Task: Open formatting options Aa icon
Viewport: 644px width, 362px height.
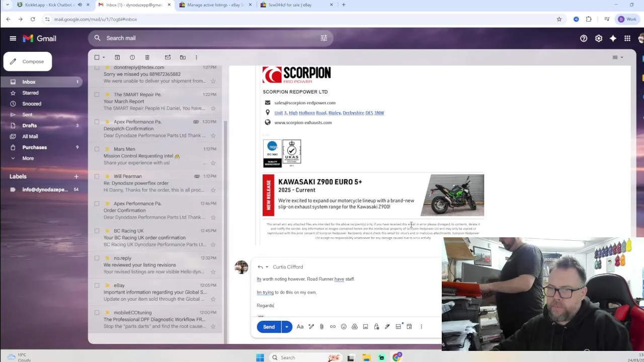Action: (x=300, y=327)
